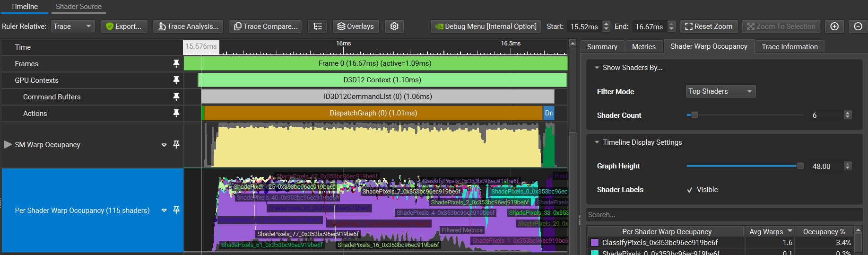Open the SM Warp Occupancy dropdown arrow
The image size is (868, 255).
pyautogui.click(x=164, y=145)
